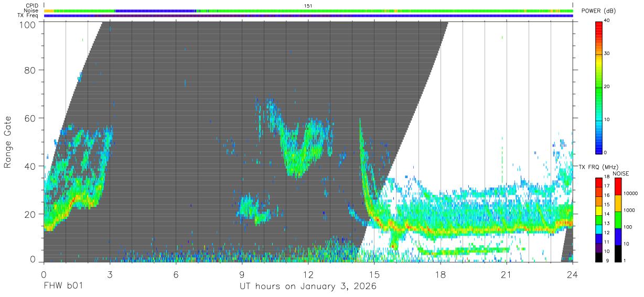Click the 1 label on noise legend
The height and width of the screenshot is (297, 644).
625,260
